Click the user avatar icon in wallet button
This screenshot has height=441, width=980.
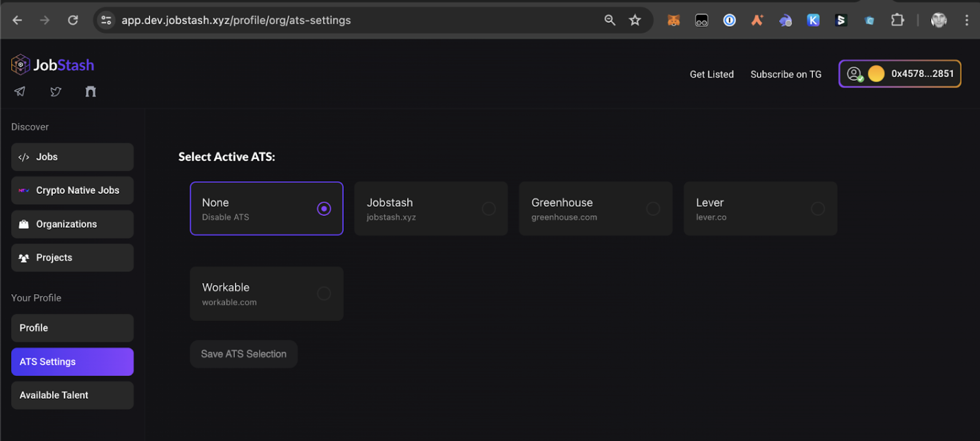tap(855, 74)
